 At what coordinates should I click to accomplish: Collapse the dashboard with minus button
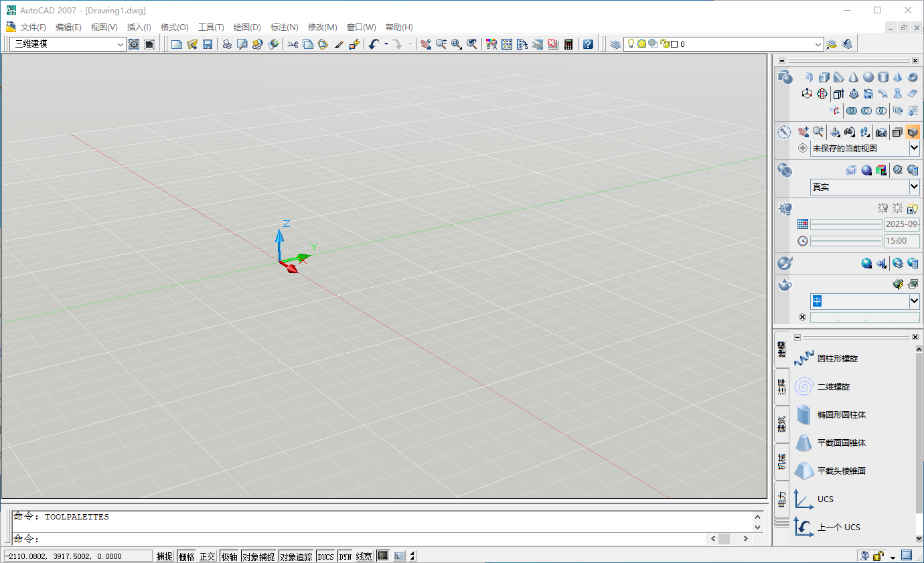[781, 61]
